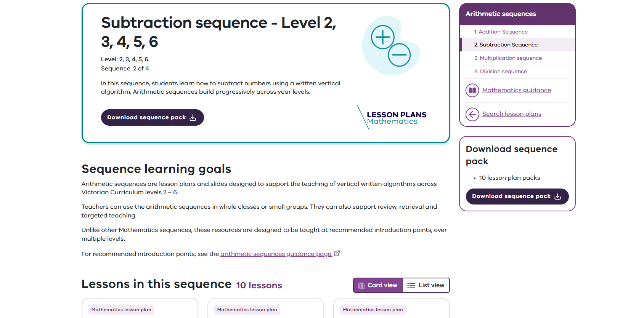The height and width of the screenshot is (318, 644).
Task: Click the download icon inside the sidebar Download sequence pack button
Action: pos(558,196)
